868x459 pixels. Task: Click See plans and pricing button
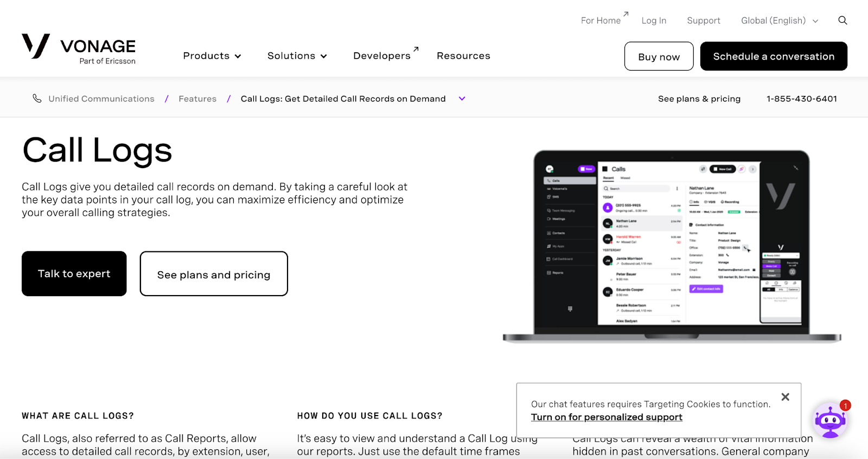click(214, 274)
